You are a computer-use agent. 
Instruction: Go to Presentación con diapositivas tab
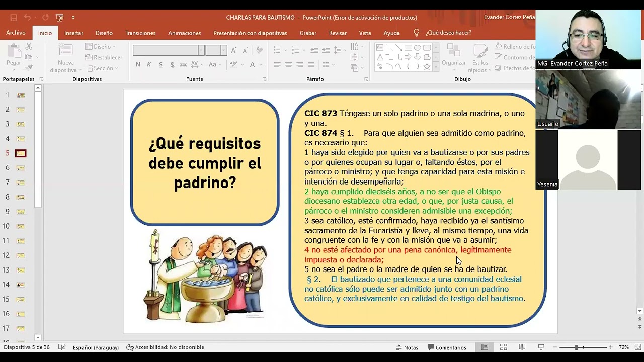pyautogui.click(x=250, y=33)
